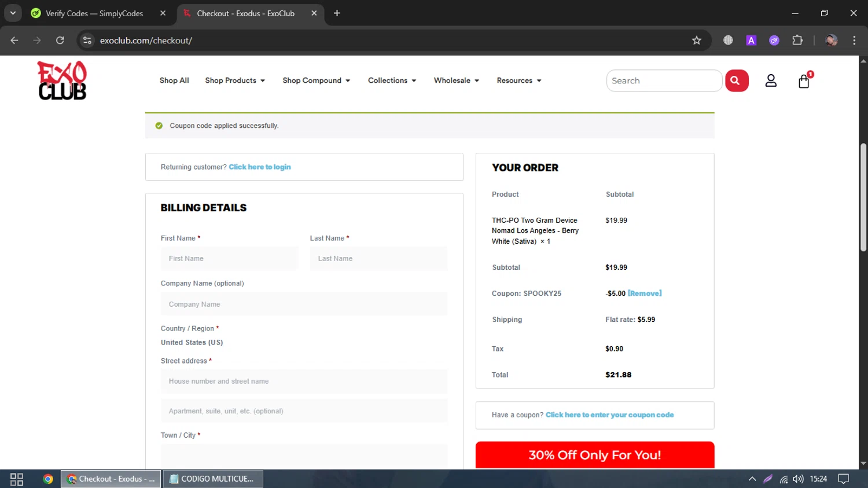Open the globe extension icon
This screenshot has height=488, width=868.
click(728, 41)
